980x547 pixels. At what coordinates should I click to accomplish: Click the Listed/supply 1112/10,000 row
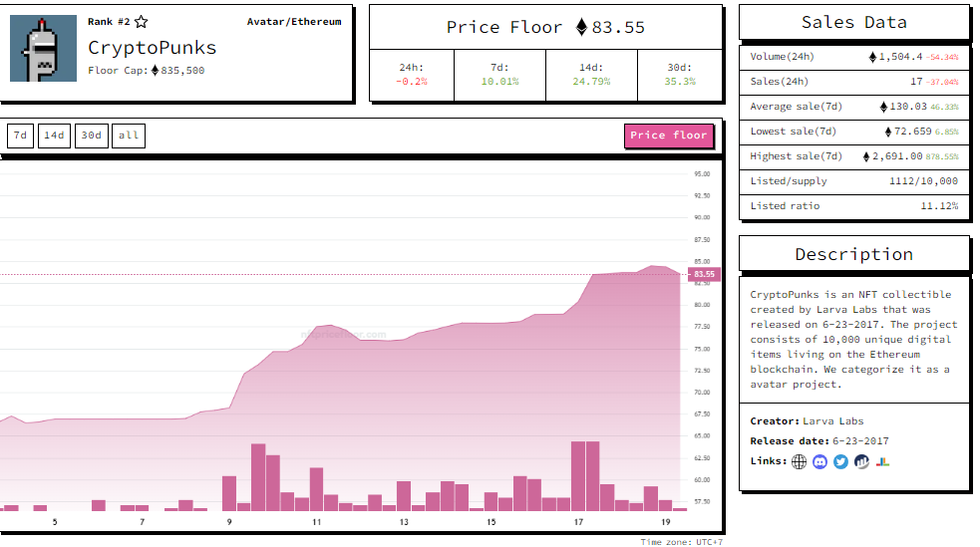[853, 181]
